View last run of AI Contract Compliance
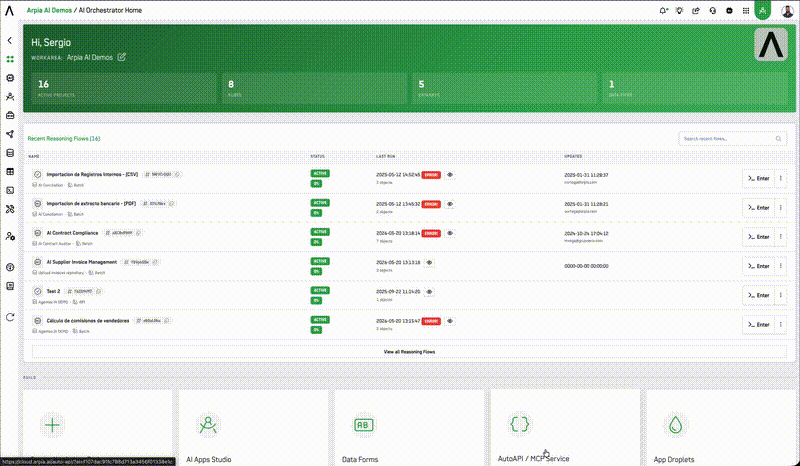This screenshot has width=800, height=466. click(450, 233)
